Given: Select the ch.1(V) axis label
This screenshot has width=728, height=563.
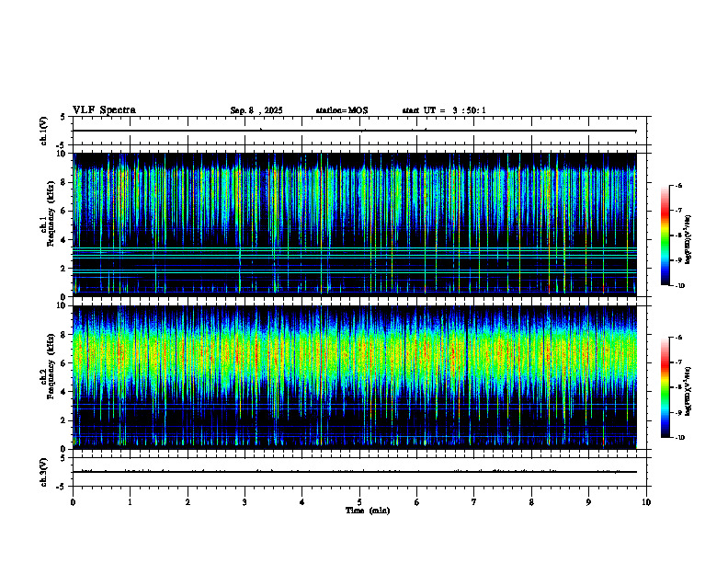Looking at the screenshot, I should 44,131.
